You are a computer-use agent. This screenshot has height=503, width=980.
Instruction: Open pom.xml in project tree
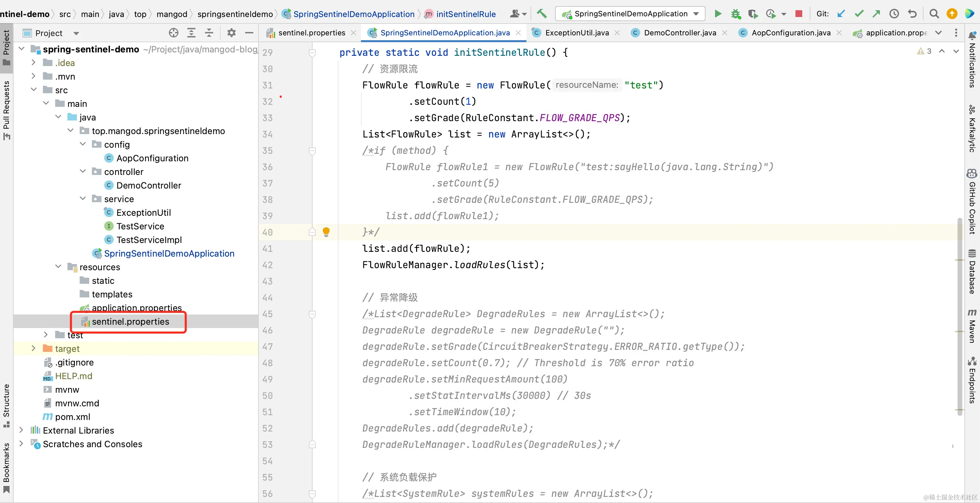72,417
